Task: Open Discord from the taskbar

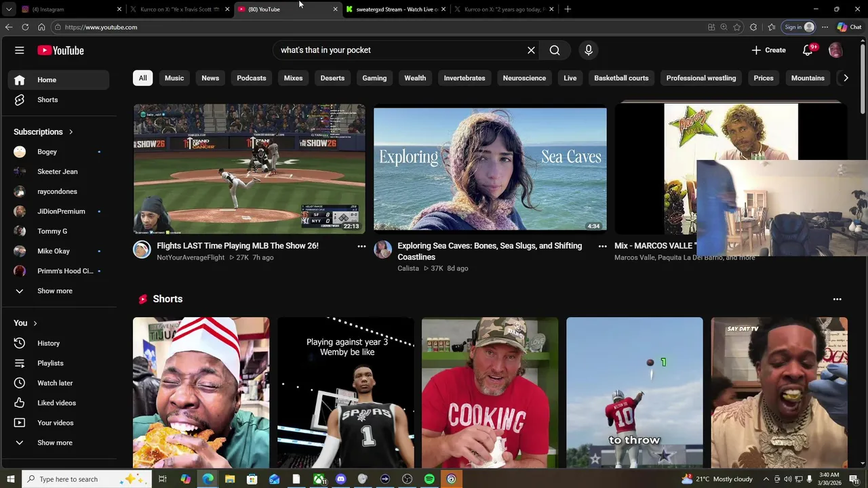Action: pyautogui.click(x=340, y=479)
